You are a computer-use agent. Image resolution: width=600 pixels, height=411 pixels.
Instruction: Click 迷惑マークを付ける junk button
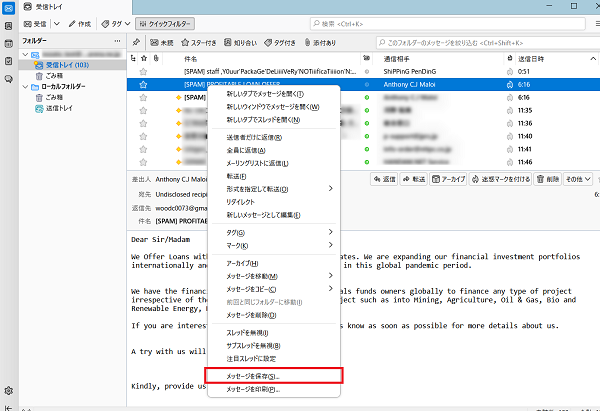pyautogui.click(x=500, y=179)
